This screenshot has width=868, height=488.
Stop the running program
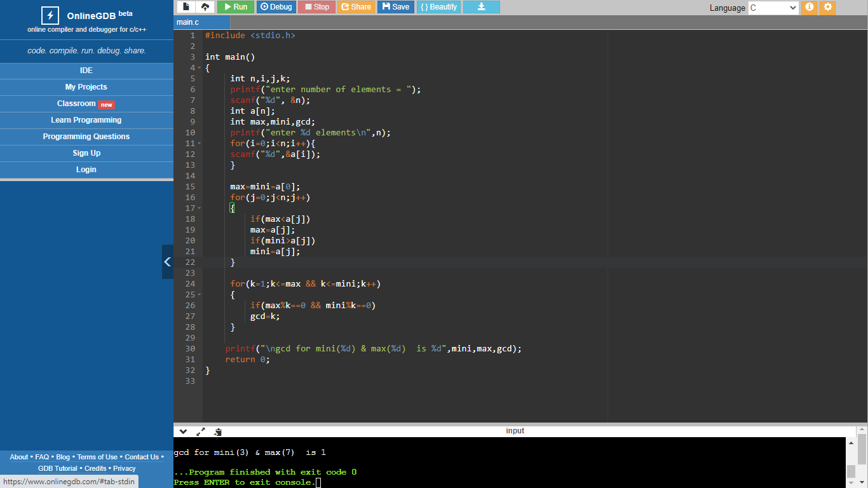point(316,7)
